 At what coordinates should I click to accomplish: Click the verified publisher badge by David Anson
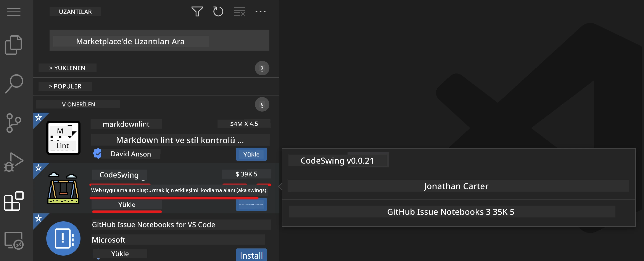pyautogui.click(x=97, y=154)
